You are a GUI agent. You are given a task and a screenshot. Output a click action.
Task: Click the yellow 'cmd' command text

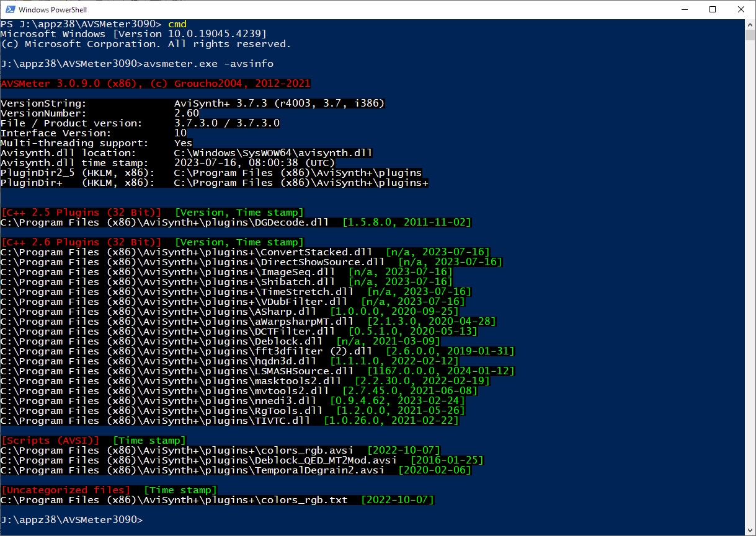coord(177,24)
